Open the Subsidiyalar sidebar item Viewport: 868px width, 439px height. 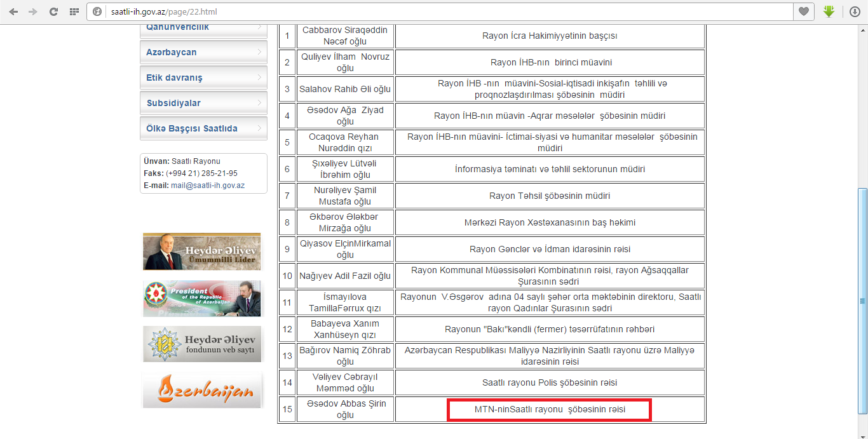[203, 103]
